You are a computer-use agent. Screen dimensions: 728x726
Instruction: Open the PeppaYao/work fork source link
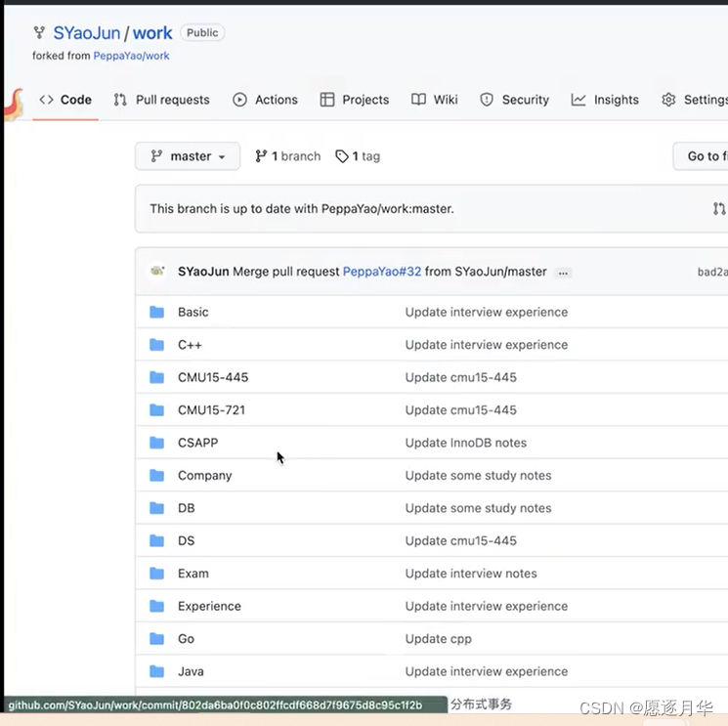pos(131,56)
